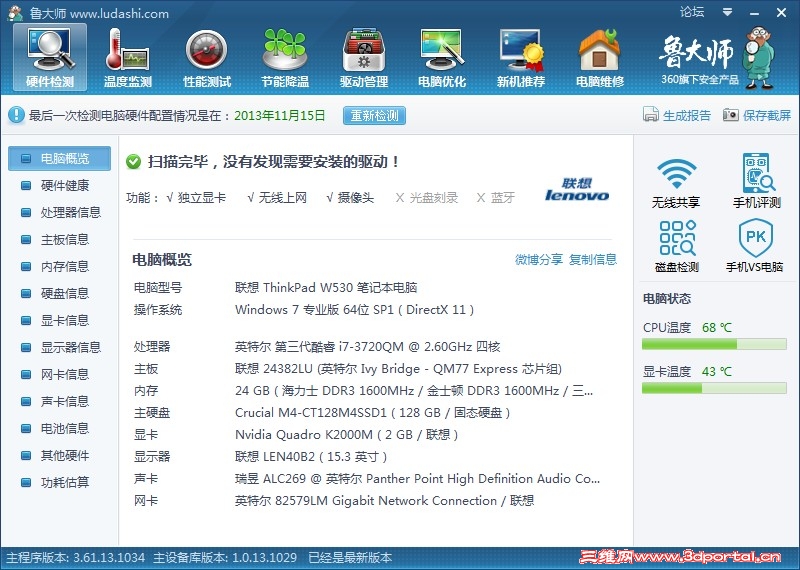Click the 重新检测 re-detect button

point(374,115)
